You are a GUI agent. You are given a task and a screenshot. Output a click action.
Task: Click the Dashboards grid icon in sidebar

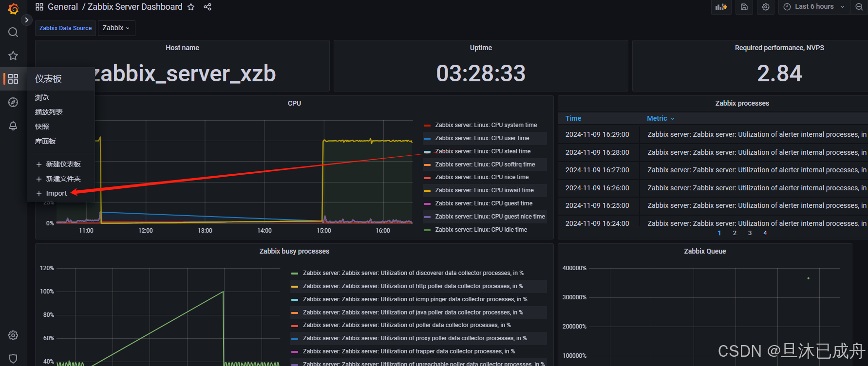[13, 79]
